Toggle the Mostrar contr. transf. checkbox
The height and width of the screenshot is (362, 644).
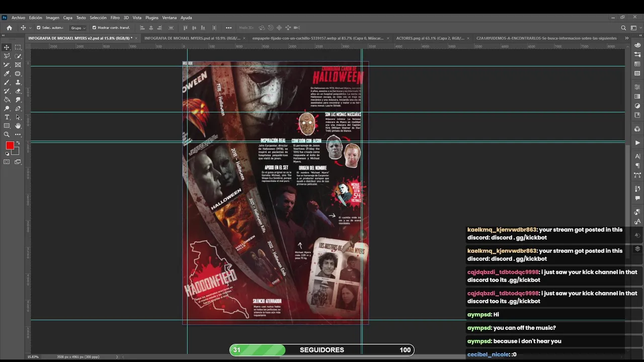[94, 28]
